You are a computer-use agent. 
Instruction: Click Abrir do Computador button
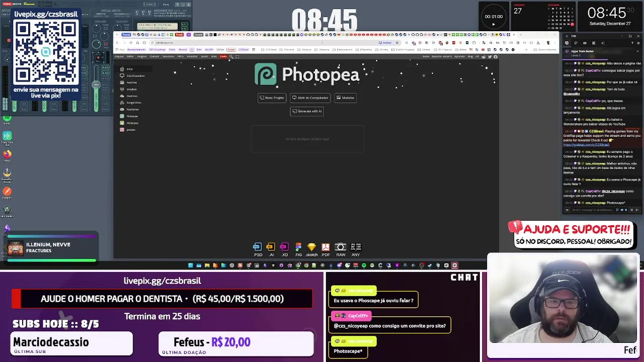[310, 98]
